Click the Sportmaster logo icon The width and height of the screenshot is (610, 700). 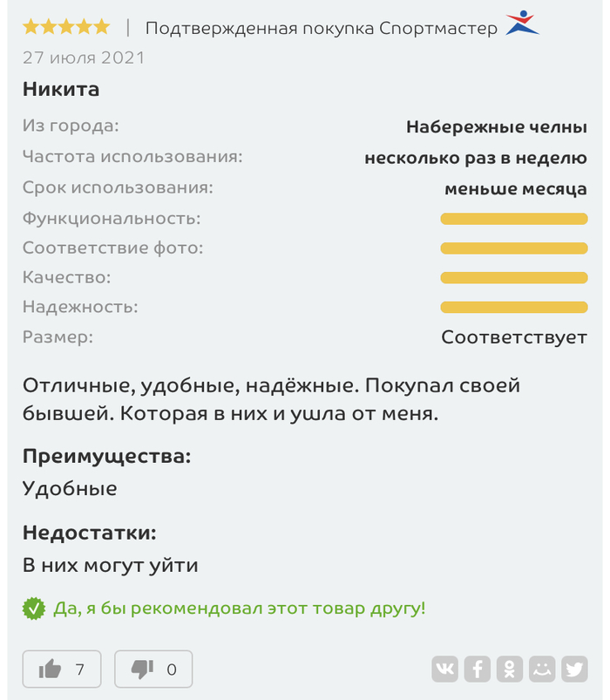pyautogui.click(x=523, y=24)
